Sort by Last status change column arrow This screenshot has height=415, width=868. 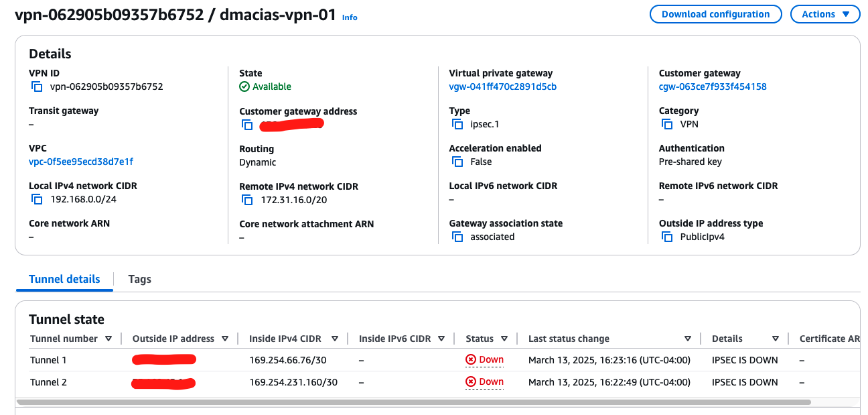(688, 339)
